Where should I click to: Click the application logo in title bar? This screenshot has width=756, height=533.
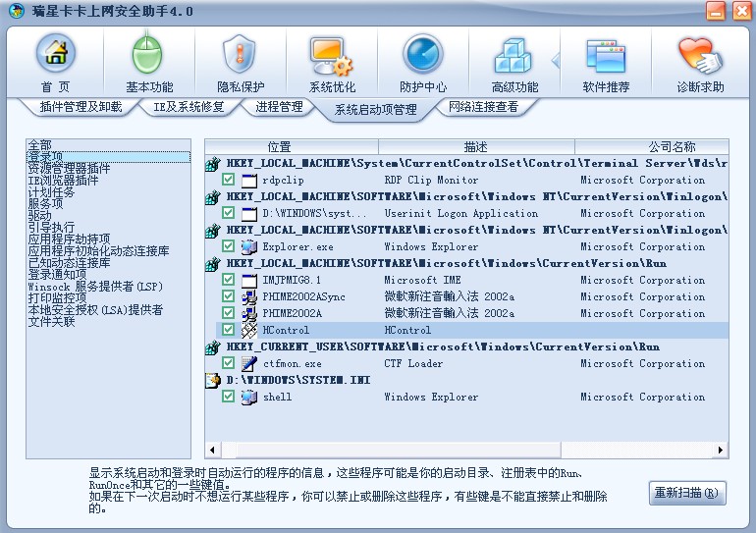click(17, 11)
